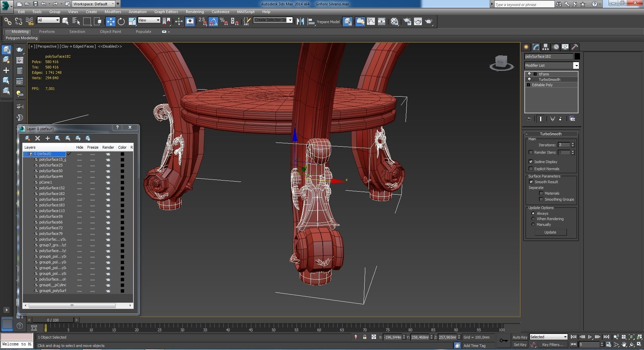Check the Smoothing Groups checkbox
The image size is (644, 350).
541,199
